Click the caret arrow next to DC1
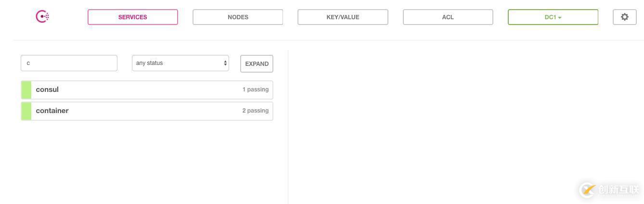Viewport: 644px width, 204px height. 560,18
